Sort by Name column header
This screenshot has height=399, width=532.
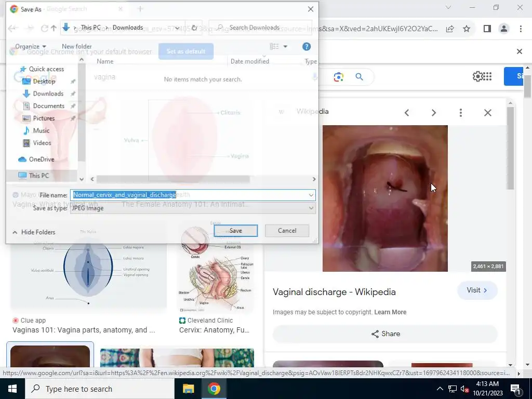pyautogui.click(x=105, y=61)
